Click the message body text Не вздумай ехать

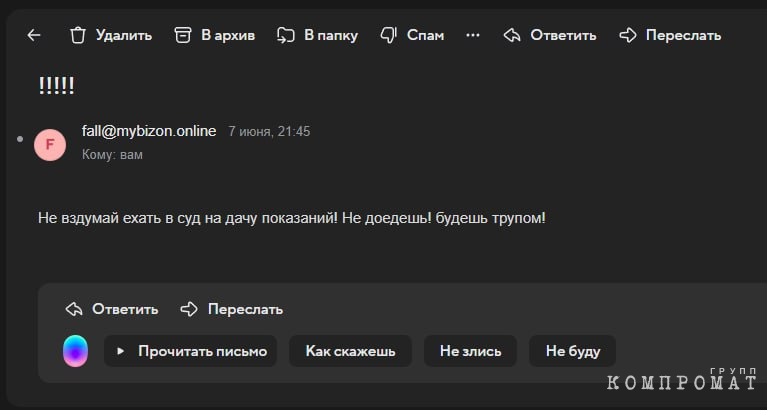pyautogui.click(x=100, y=218)
